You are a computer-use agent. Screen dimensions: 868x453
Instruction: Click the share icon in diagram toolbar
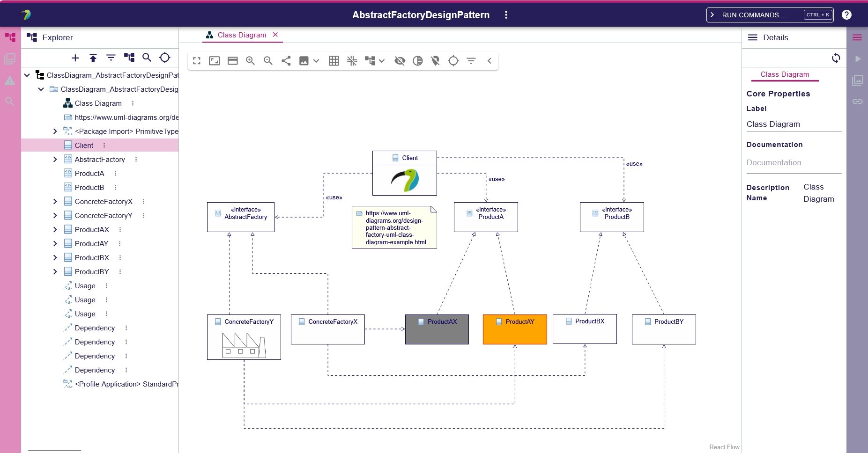286,61
